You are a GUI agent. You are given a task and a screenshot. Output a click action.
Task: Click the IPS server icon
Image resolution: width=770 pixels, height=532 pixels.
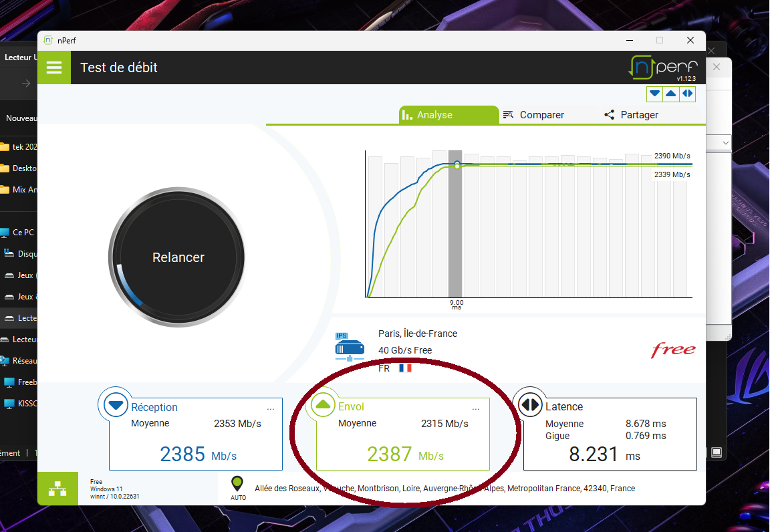[x=350, y=347]
